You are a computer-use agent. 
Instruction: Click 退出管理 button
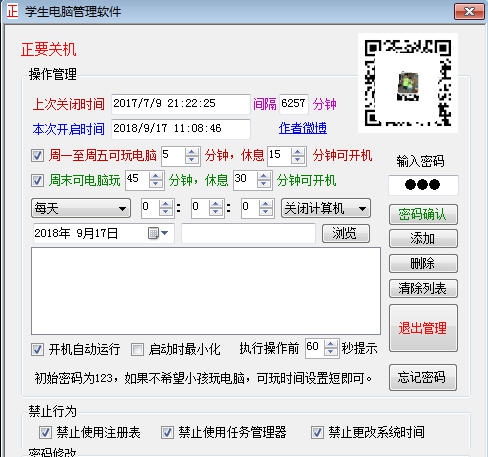423,328
